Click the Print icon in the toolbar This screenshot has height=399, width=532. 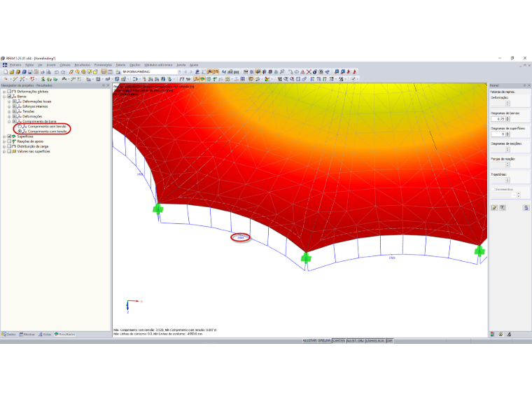click(x=43, y=72)
